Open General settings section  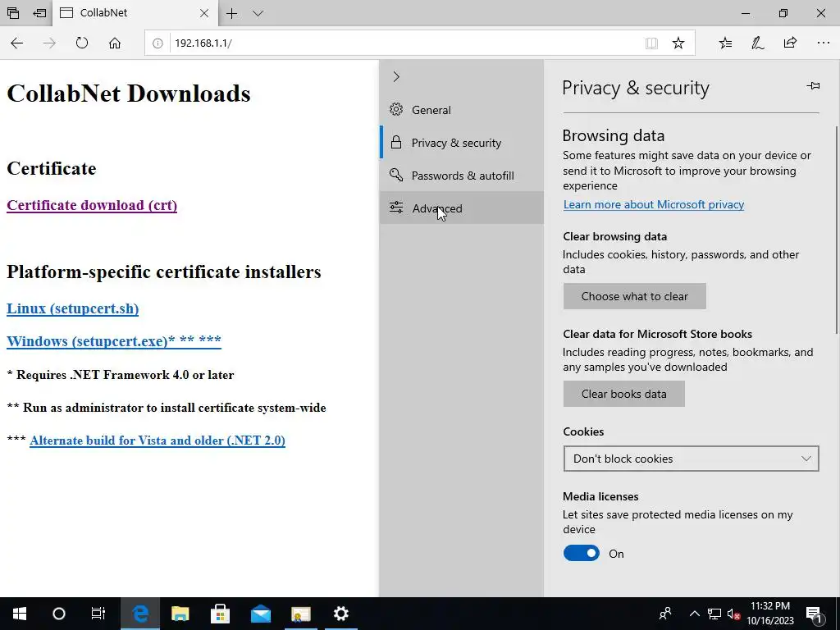pos(461,110)
